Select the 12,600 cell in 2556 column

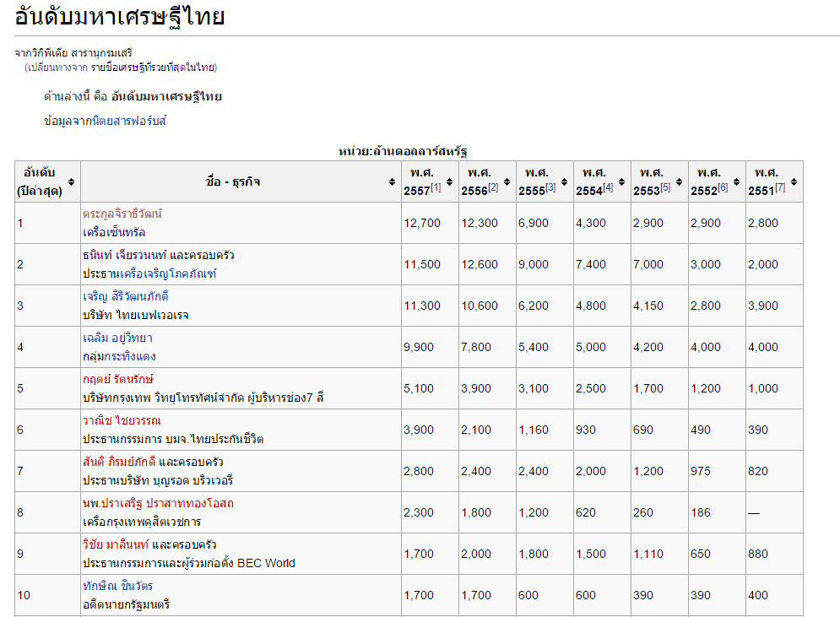(x=487, y=264)
